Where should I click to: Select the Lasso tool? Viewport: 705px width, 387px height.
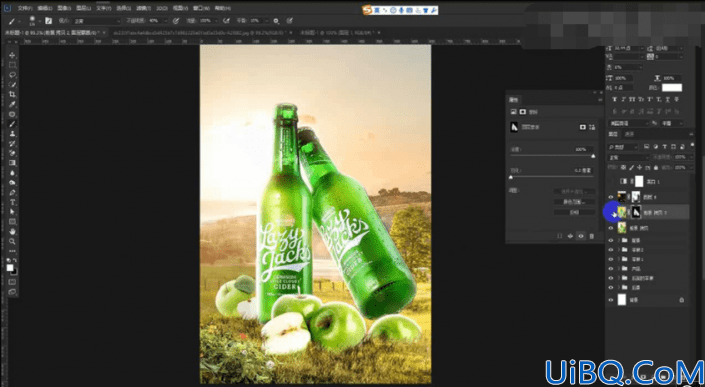(13, 75)
